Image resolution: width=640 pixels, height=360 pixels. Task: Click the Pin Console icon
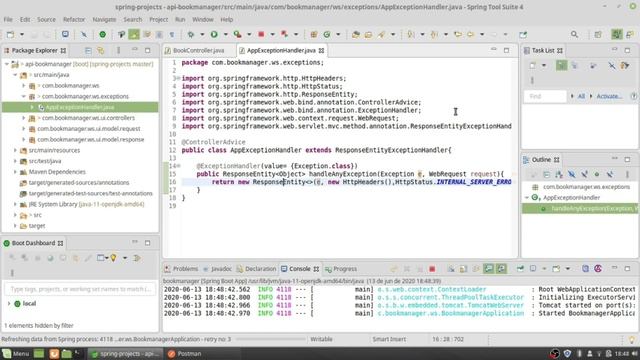point(520,269)
